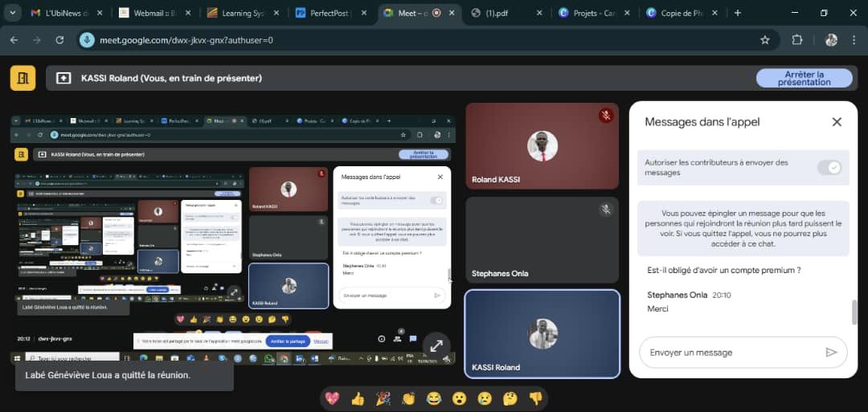
Task: Click the Merci chat message
Action: (657, 308)
